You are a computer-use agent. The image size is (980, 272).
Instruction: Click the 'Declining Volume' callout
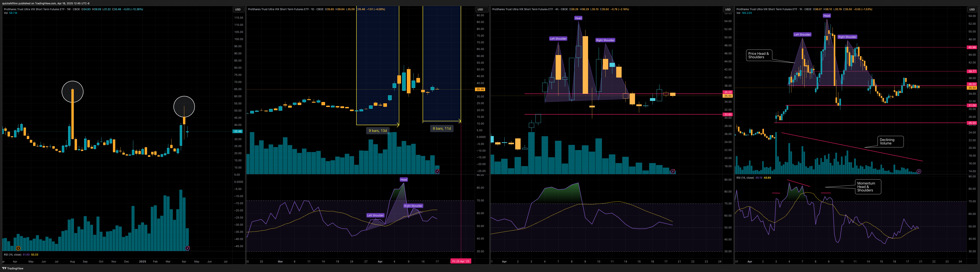coord(890,141)
